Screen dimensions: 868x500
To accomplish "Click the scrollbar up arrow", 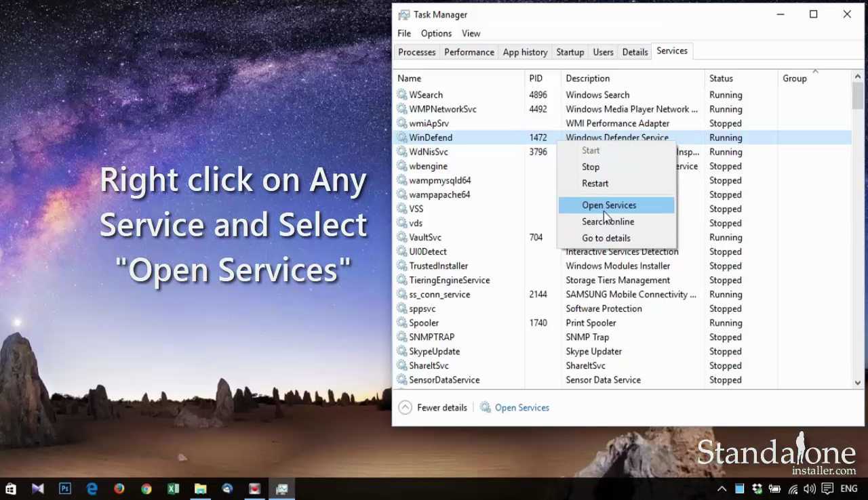I will (858, 77).
